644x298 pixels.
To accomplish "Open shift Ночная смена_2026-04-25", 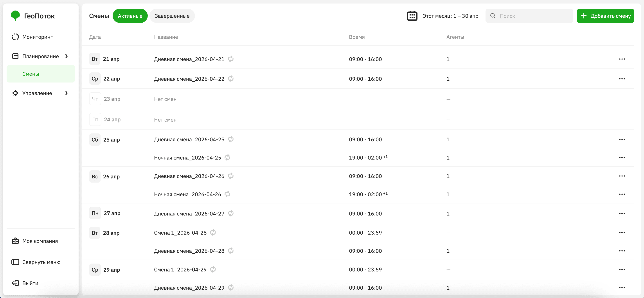I will coord(187,158).
